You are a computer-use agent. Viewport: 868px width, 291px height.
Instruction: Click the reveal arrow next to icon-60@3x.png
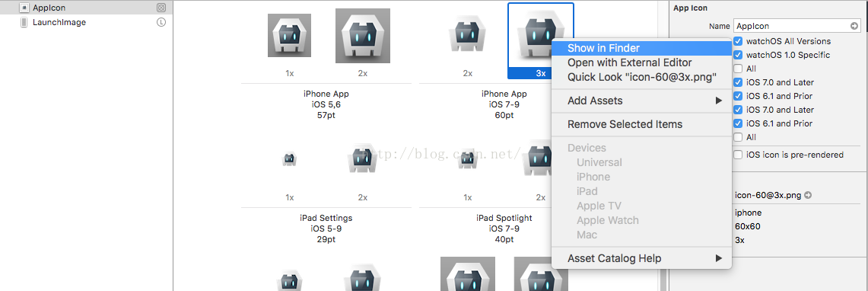(x=808, y=195)
